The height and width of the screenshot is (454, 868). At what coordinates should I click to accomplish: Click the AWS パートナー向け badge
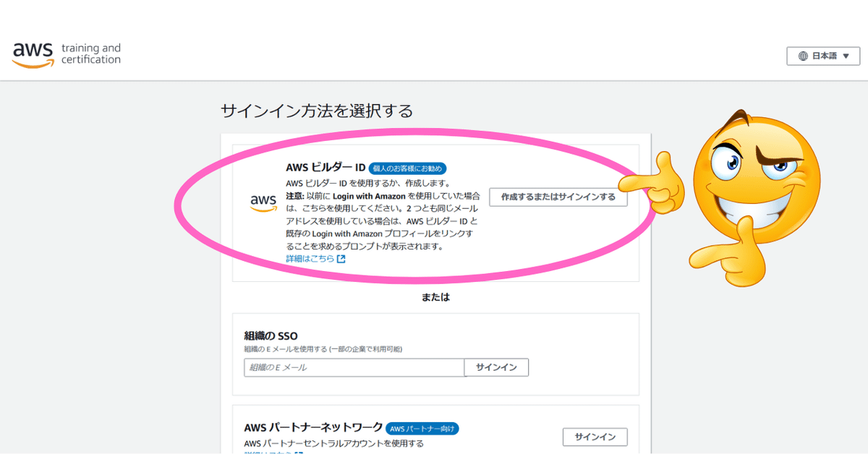pos(422,428)
